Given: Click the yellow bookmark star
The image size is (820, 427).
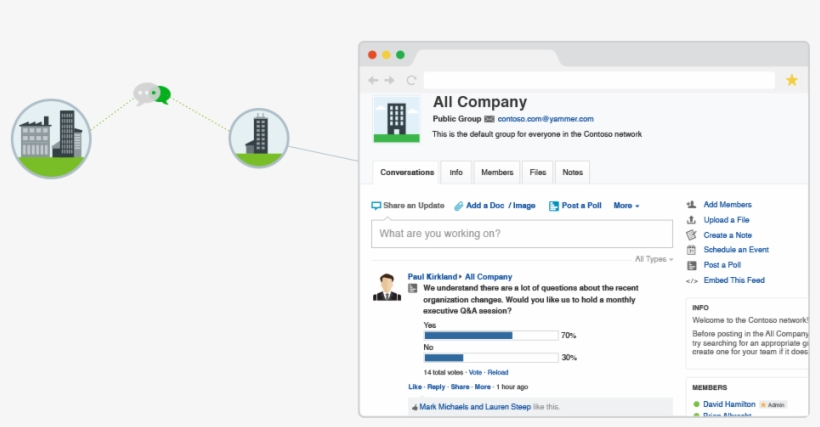Looking at the screenshot, I should [x=792, y=80].
